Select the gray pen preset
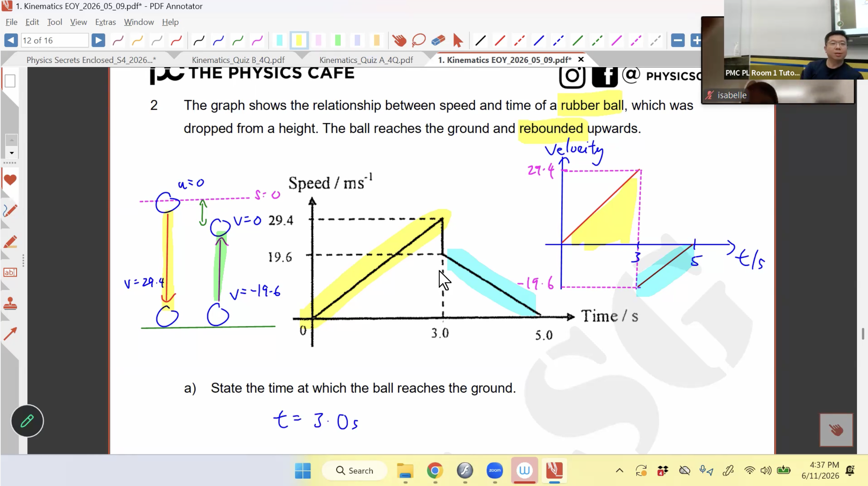Image resolution: width=868 pixels, height=486 pixels. click(157, 40)
